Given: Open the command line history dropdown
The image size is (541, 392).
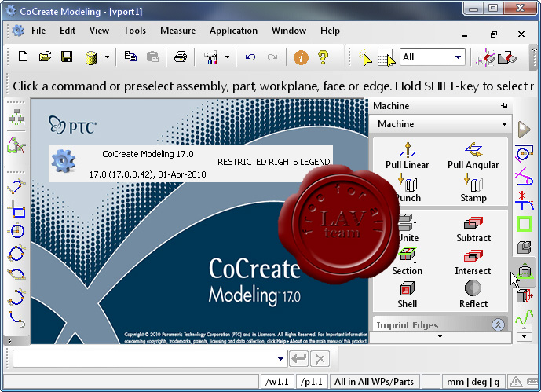Looking at the screenshot, I should click(280, 359).
